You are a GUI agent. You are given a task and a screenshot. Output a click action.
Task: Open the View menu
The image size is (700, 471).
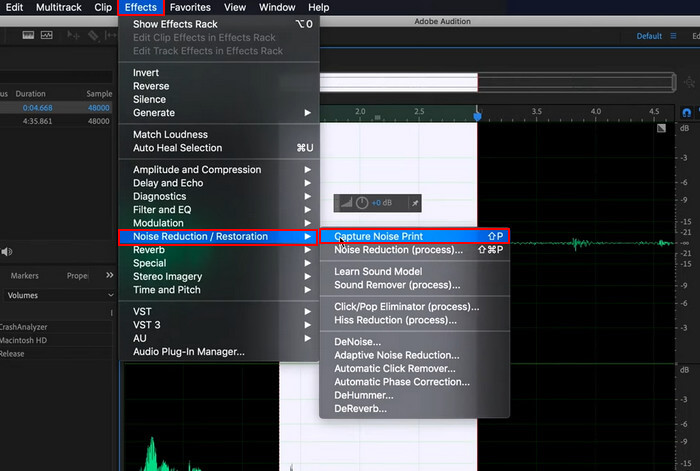pos(235,8)
